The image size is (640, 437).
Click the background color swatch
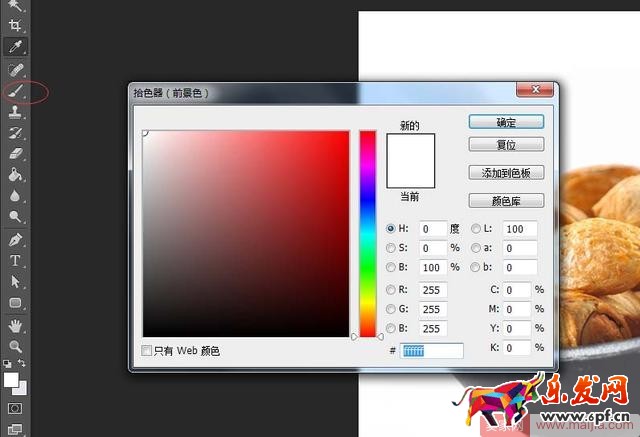coord(22,390)
